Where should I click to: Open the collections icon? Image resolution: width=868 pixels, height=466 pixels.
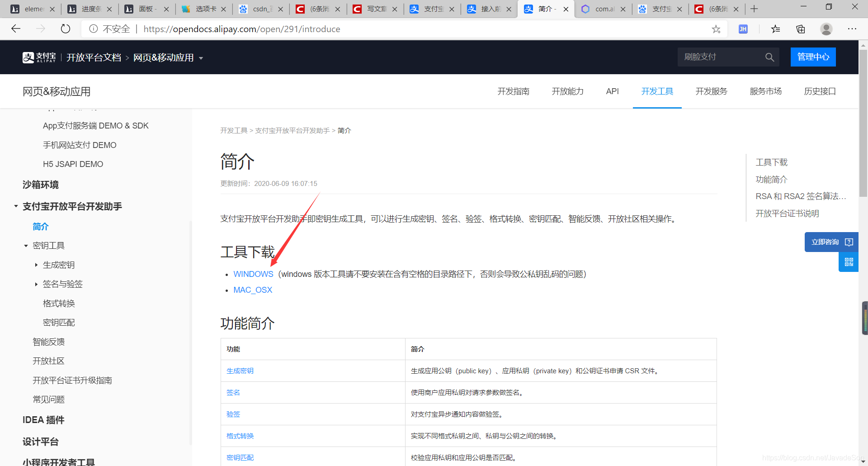(801, 29)
